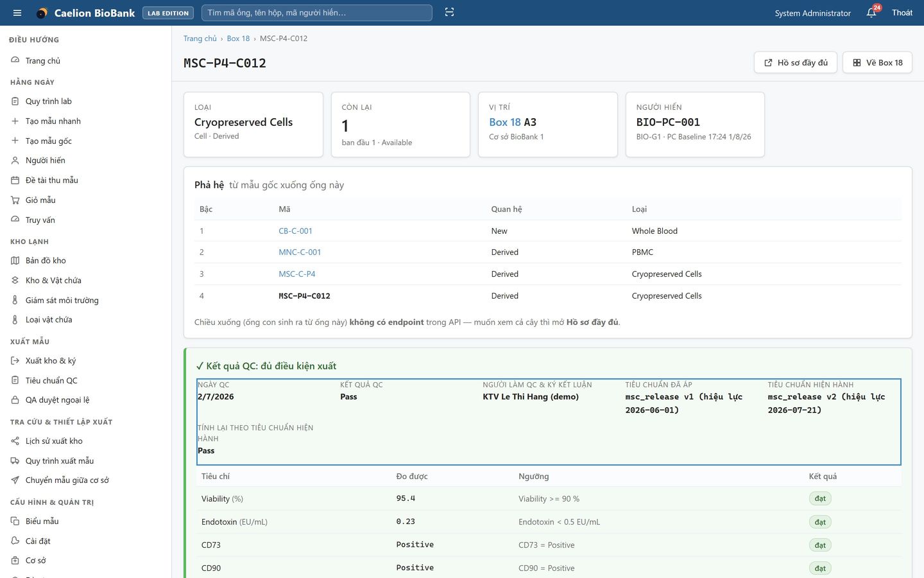
Task: Click the Thoát logout link
Action: (x=902, y=13)
